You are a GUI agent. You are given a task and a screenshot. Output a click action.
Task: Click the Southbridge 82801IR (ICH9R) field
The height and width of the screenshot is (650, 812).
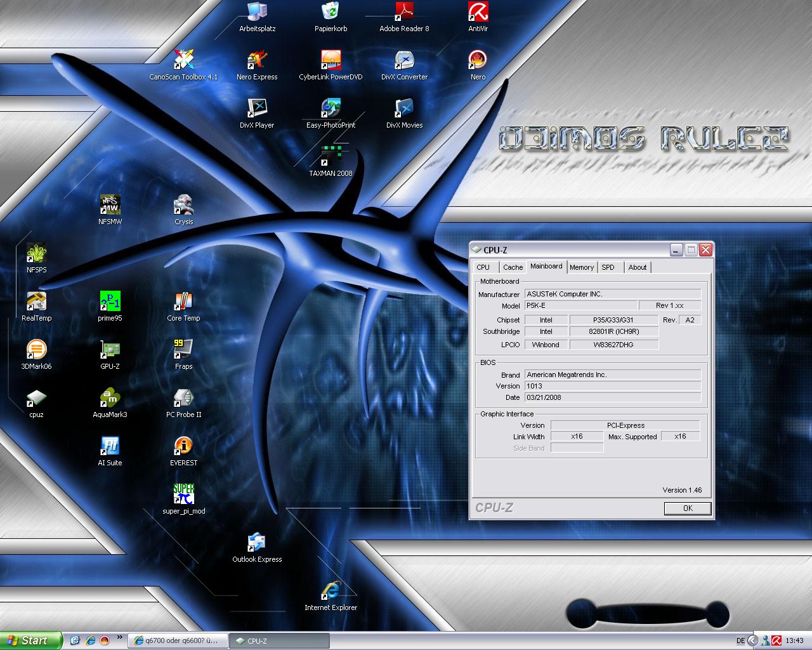click(x=614, y=331)
